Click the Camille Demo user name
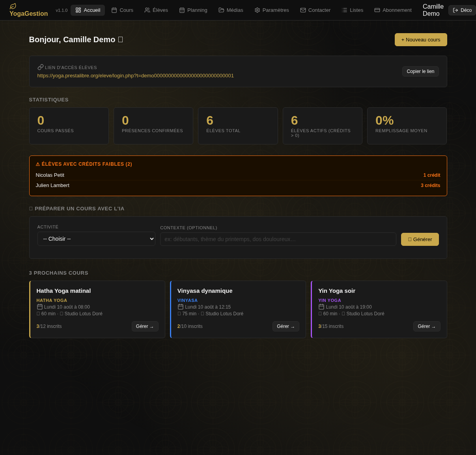The width and height of the screenshot is (476, 455). (x=433, y=10)
